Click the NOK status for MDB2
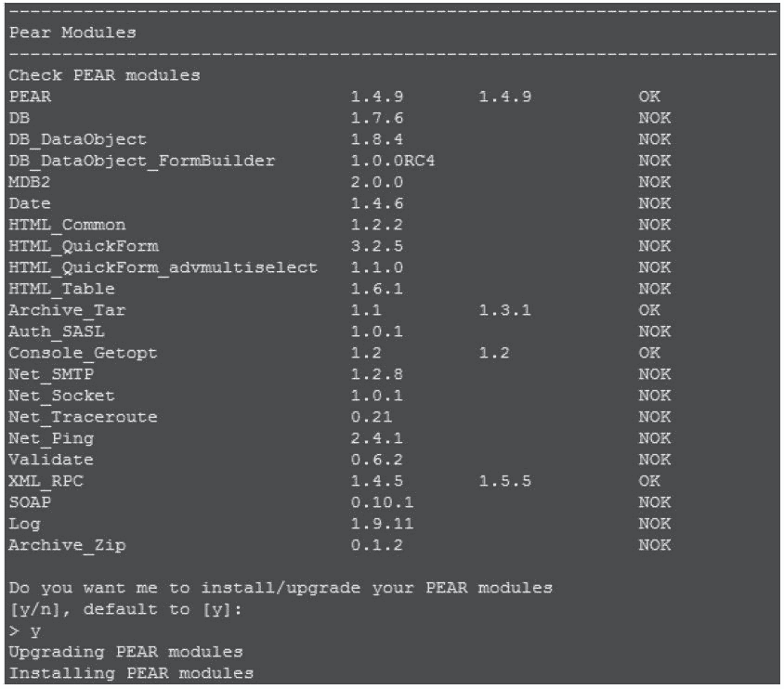784x689 pixels. pyautogui.click(x=654, y=182)
